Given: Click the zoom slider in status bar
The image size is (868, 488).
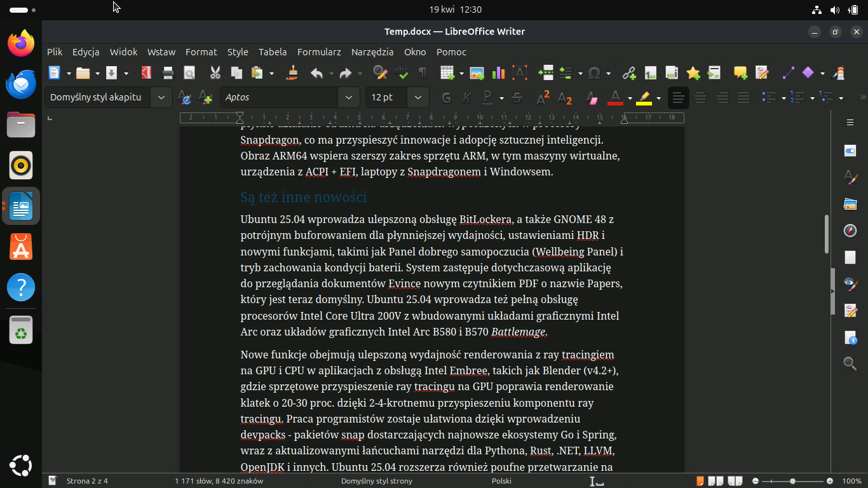Looking at the screenshot, I should 792,481.
